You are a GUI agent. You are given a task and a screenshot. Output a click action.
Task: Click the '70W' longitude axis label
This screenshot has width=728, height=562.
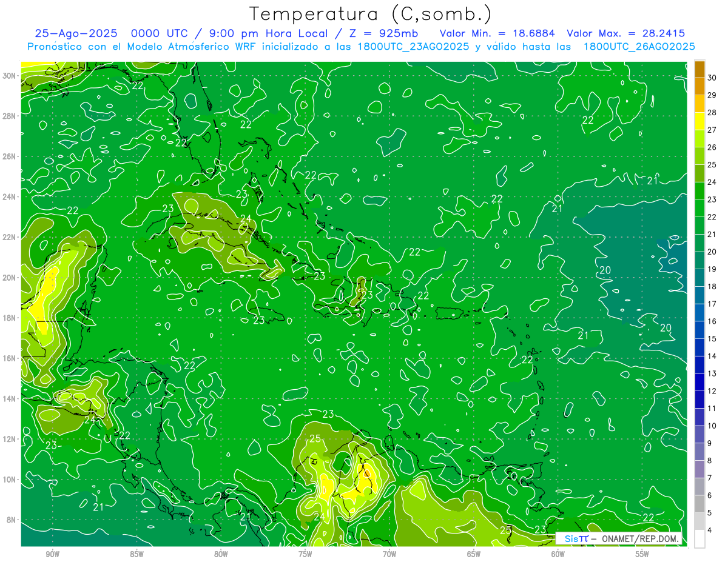point(389,554)
